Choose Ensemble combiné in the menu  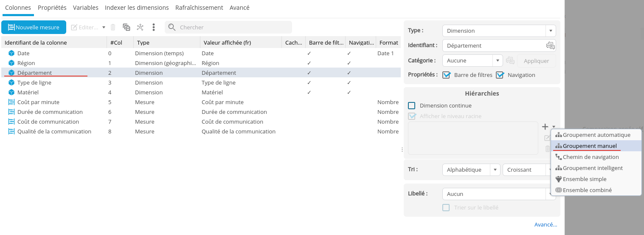587,190
